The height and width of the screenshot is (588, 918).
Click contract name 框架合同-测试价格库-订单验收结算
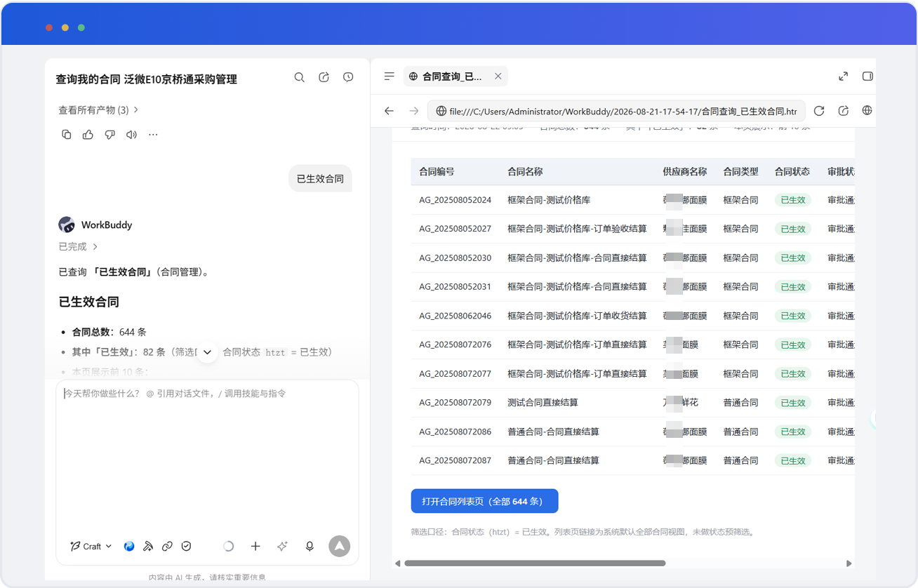tap(577, 229)
